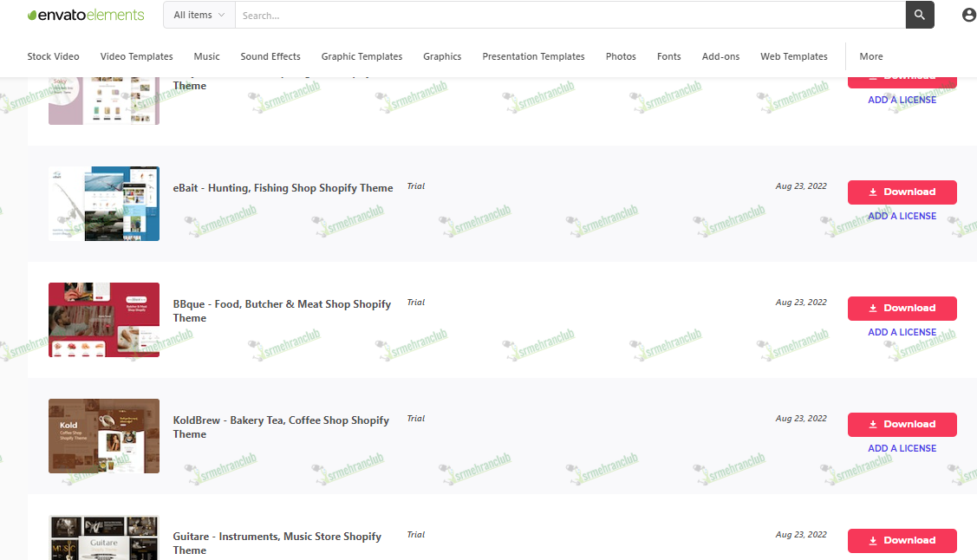Download the KoldBrew Shopify theme
This screenshot has height=560, width=977.
click(x=902, y=424)
